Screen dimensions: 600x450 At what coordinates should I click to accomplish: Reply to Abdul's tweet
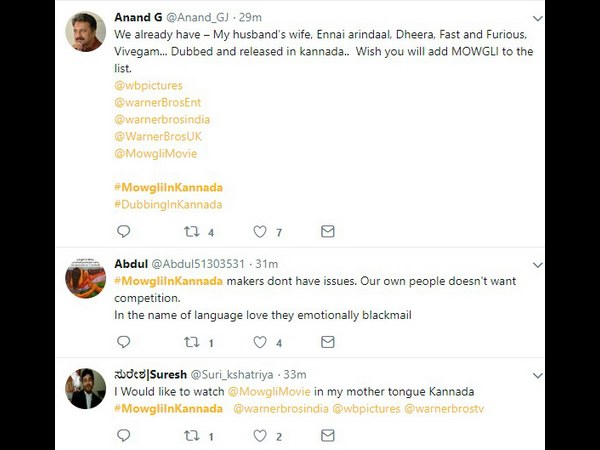point(124,343)
